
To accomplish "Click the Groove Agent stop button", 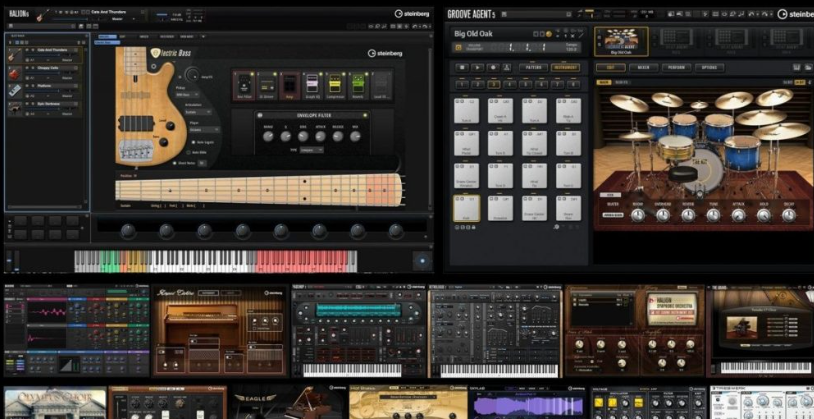I will coord(462,67).
